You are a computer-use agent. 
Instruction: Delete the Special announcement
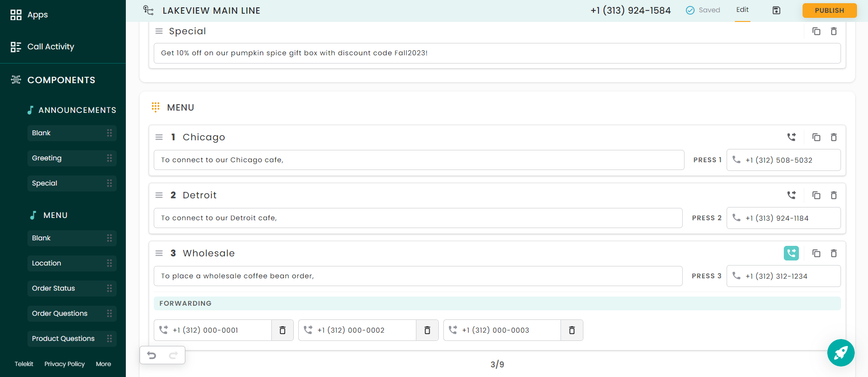coord(834,31)
